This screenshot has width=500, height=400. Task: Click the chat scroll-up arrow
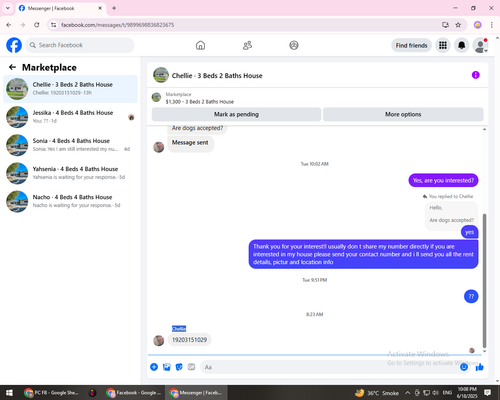(x=484, y=129)
